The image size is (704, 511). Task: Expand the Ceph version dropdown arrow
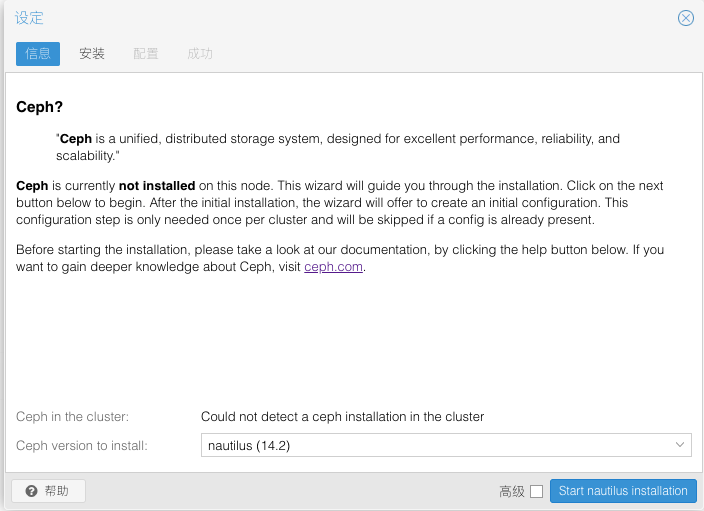click(x=680, y=445)
